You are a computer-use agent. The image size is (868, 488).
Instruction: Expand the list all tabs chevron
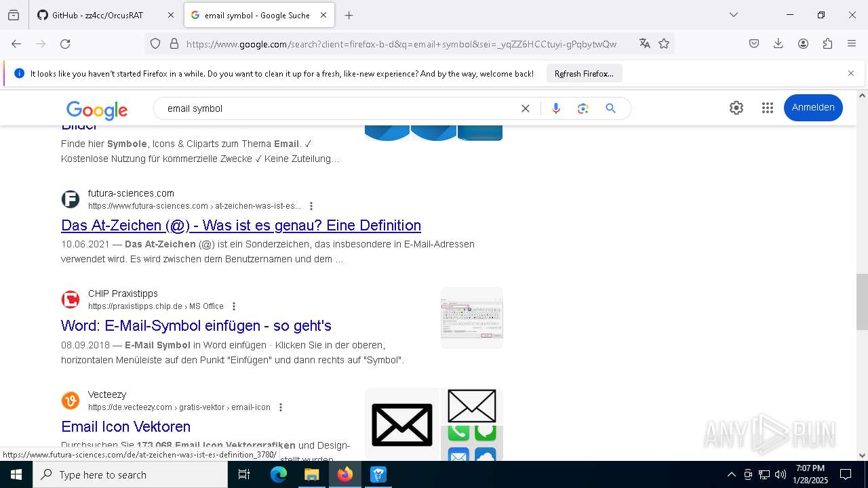pyautogui.click(x=733, y=15)
